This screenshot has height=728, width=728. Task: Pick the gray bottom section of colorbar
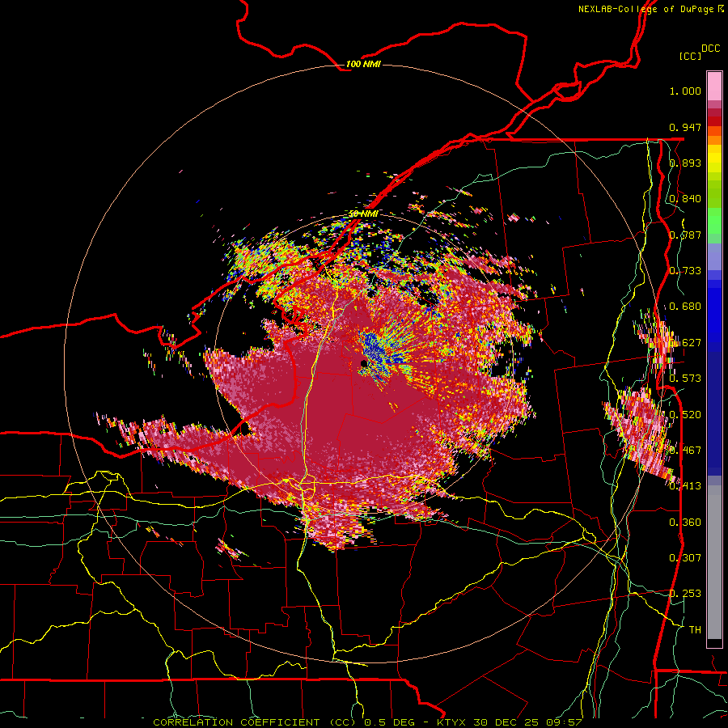click(x=714, y=562)
